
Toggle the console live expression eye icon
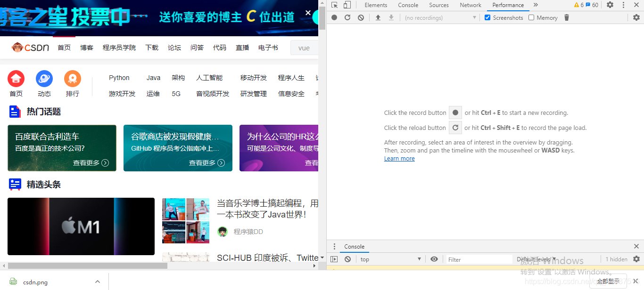(x=434, y=259)
